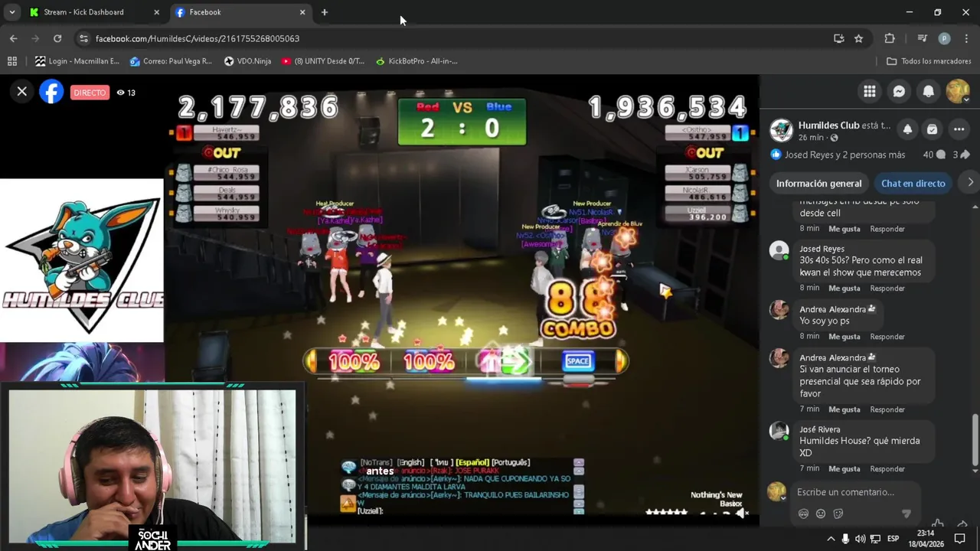Open Josed Reyes commenter name
Screen dimensions: 980x551
click(x=822, y=249)
